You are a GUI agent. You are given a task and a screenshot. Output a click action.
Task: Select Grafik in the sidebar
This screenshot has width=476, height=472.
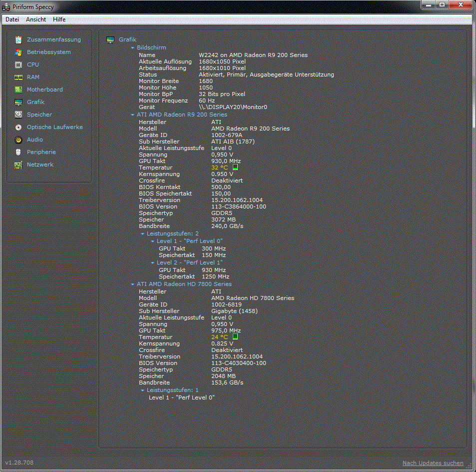(35, 102)
